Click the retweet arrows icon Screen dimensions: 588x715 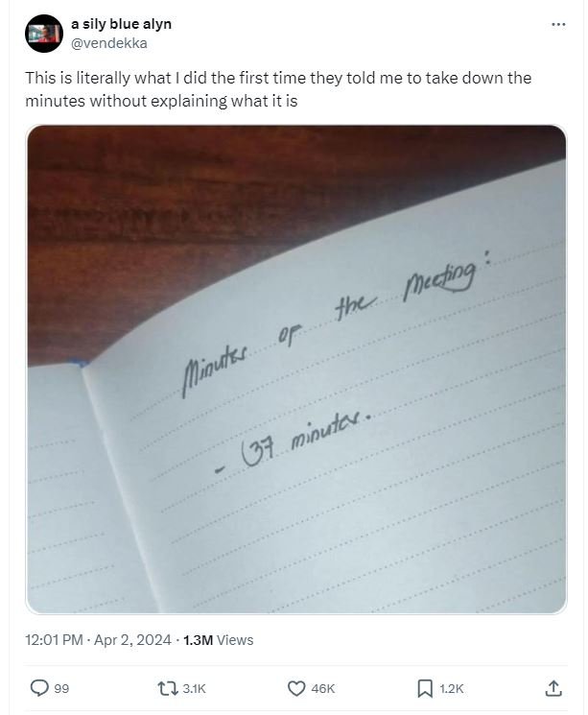[x=167, y=688]
